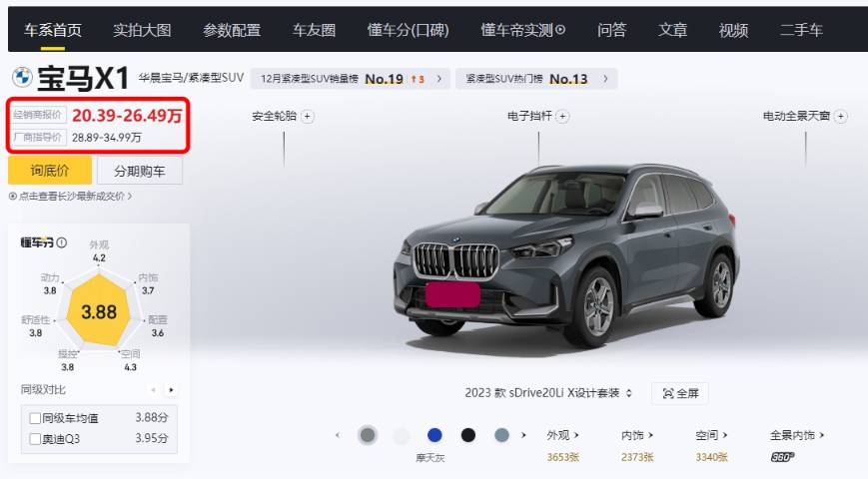
Task: Click the plus icon beside 安全轮胎
Action: (308, 116)
